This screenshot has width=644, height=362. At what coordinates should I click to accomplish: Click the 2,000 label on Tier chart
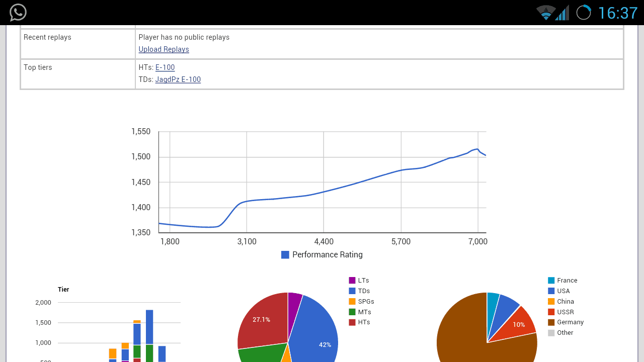pyautogui.click(x=43, y=303)
